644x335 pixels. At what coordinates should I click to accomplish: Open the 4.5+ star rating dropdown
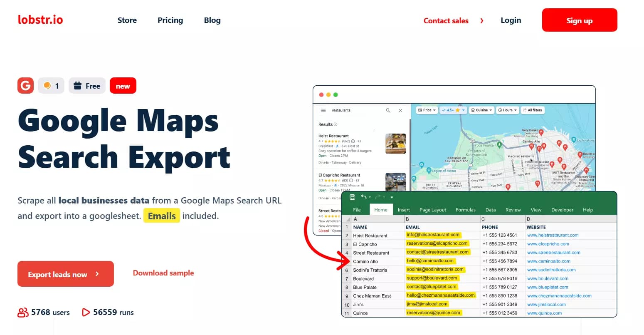pyautogui.click(x=453, y=110)
